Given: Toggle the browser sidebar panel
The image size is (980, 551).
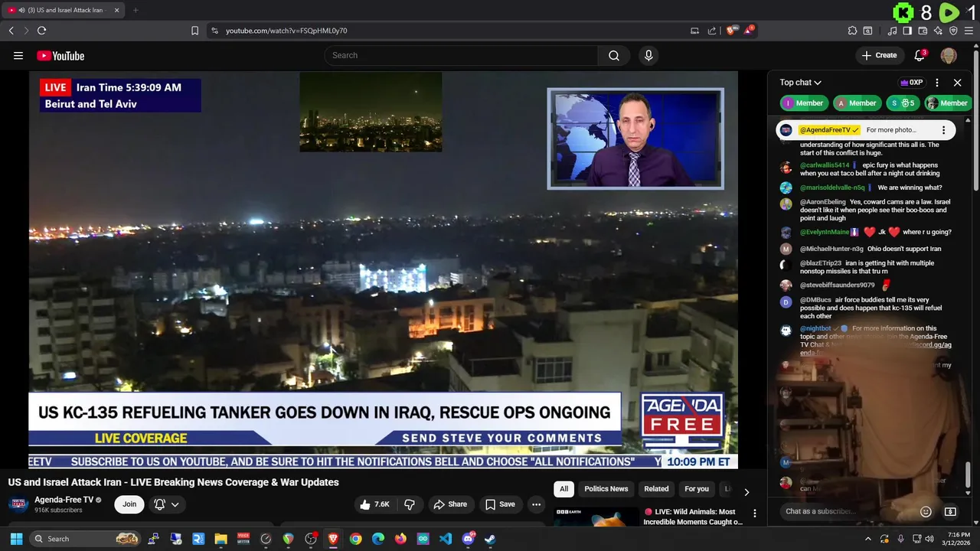Looking at the screenshot, I should [x=907, y=31].
